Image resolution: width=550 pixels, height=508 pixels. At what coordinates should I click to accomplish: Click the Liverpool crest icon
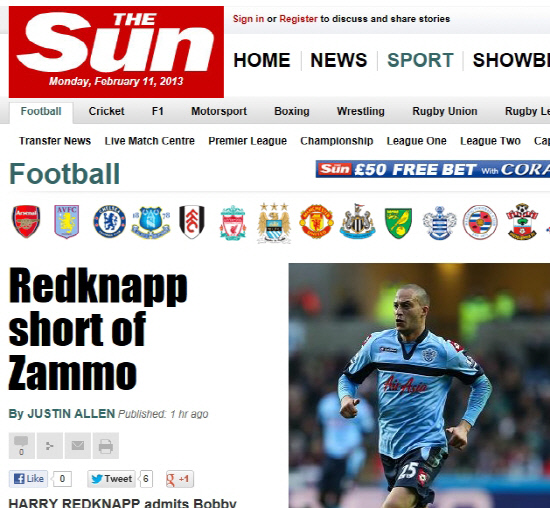pyautogui.click(x=233, y=223)
